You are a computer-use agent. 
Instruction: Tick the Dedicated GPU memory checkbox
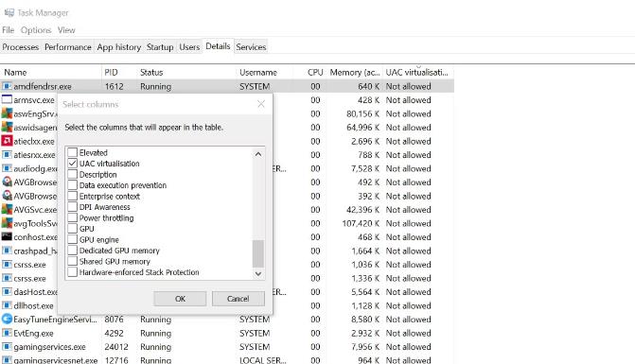[73, 251]
